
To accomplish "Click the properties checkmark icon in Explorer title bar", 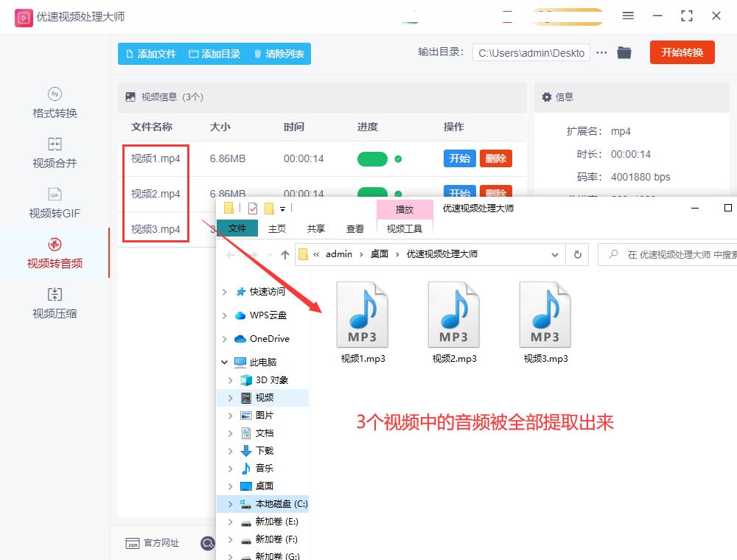I will 253,208.
